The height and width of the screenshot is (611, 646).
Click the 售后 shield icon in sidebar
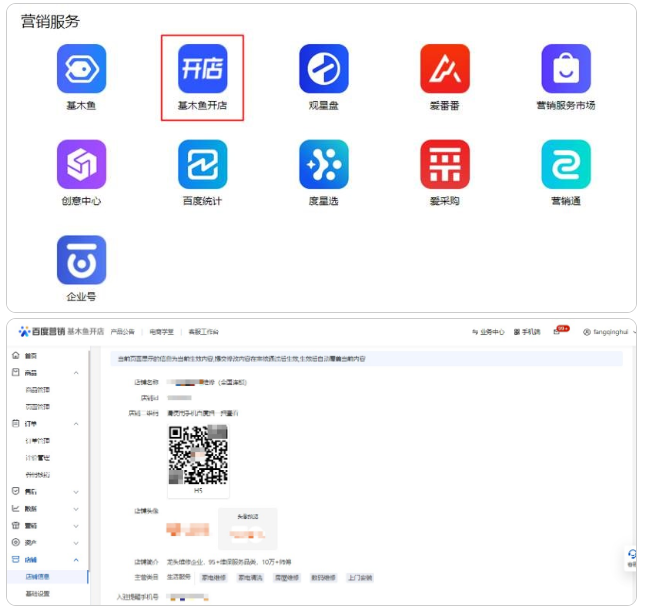pyautogui.click(x=16, y=491)
